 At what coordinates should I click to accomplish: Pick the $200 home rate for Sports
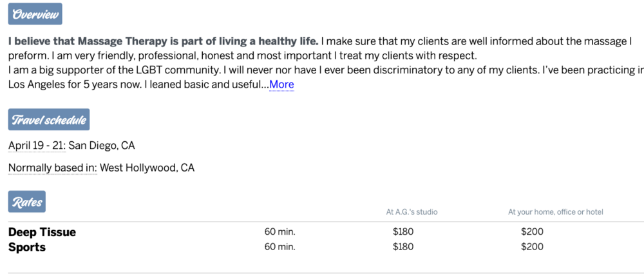tap(532, 247)
